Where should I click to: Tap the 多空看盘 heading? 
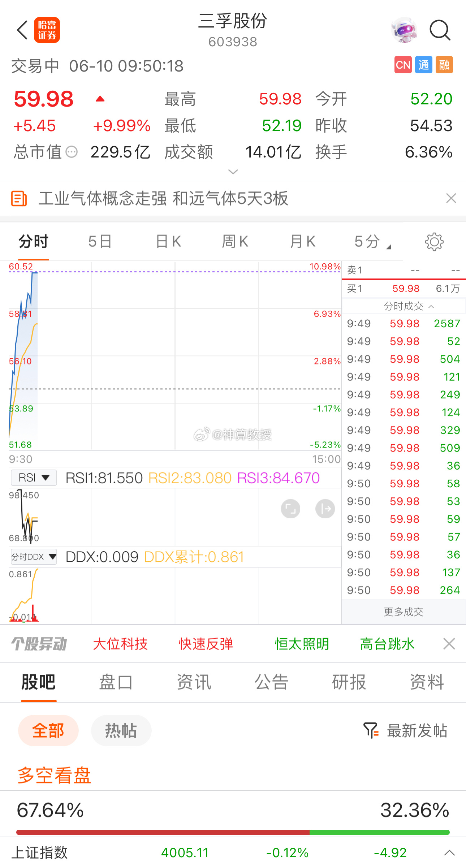pos(54,775)
